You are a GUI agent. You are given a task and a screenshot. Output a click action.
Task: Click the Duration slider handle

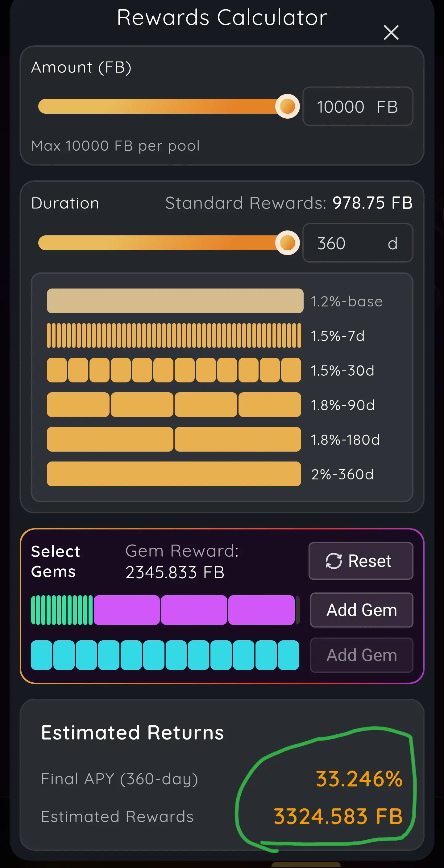[287, 243]
